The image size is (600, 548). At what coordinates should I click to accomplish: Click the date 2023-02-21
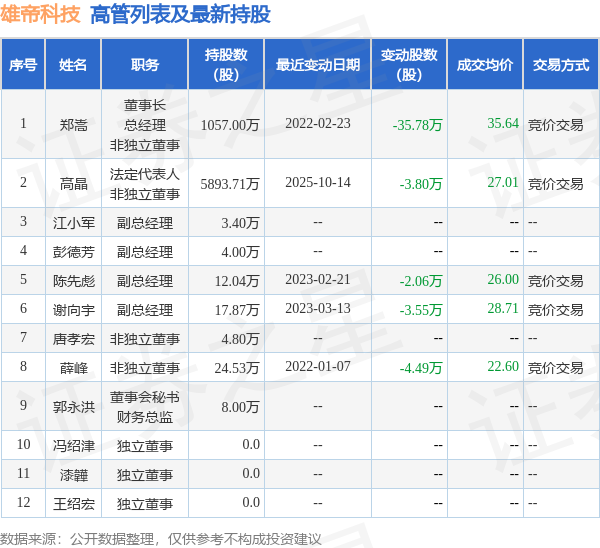pos(318,279)
